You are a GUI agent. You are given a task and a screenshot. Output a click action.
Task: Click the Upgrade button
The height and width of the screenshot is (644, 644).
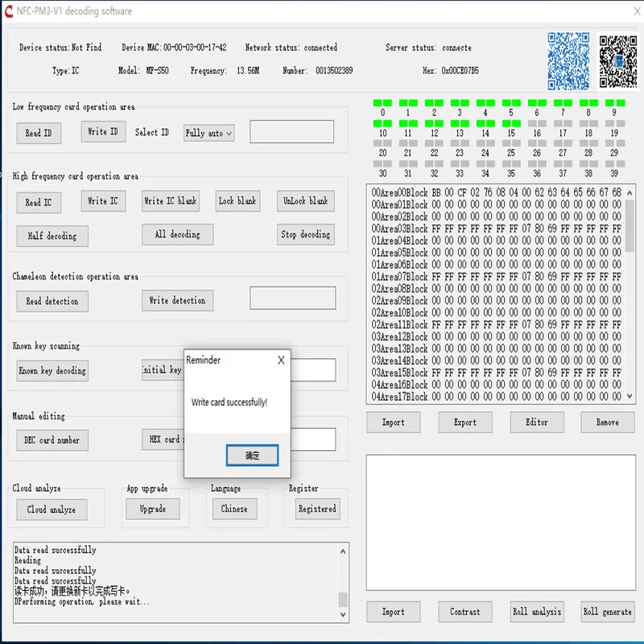(153, 509)
